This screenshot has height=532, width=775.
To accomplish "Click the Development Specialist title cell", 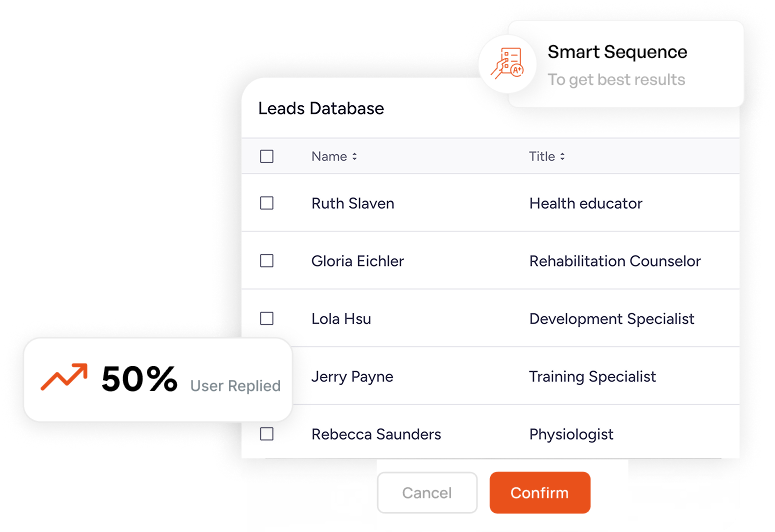I will 612,319.
